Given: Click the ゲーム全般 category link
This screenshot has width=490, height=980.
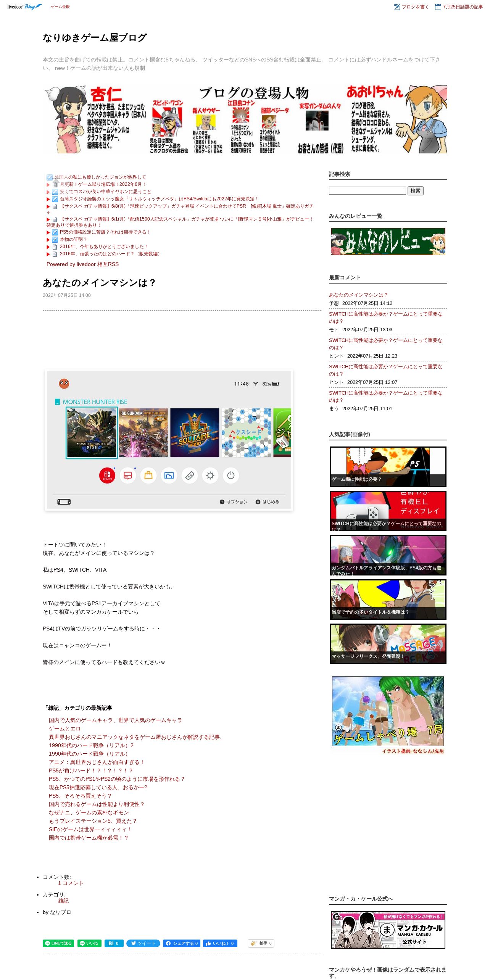Looking at the screenshot, I should pyautogui.click(x=60, y=7).
